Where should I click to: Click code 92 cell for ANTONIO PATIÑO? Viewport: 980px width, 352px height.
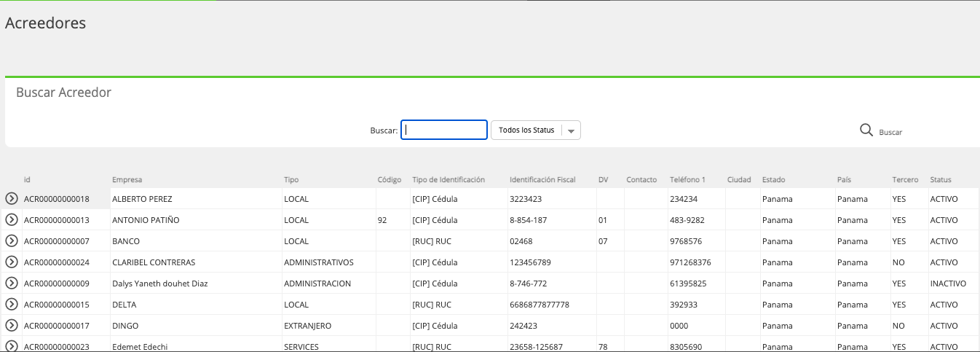click(393, 219)
